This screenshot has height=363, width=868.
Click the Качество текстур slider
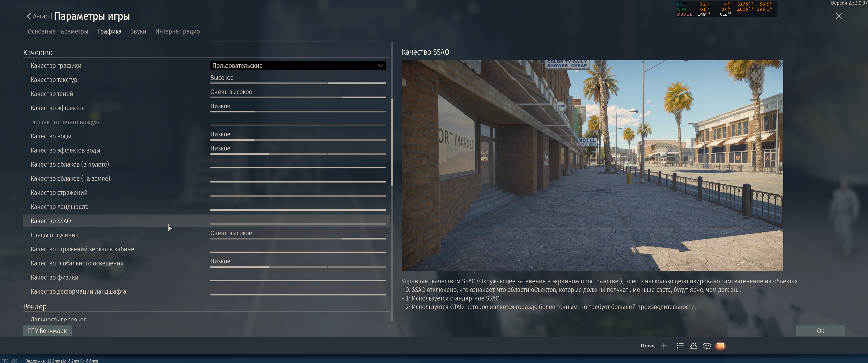point(297,83)
